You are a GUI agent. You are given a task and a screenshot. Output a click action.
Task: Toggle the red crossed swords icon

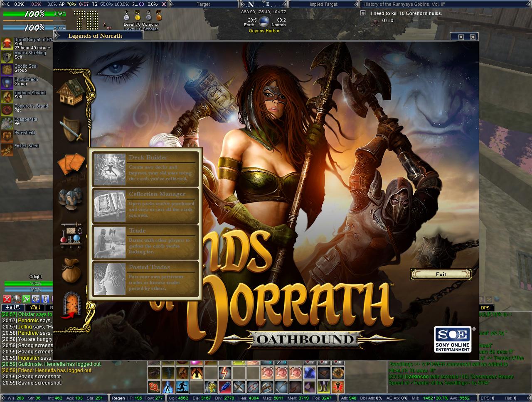7,299
